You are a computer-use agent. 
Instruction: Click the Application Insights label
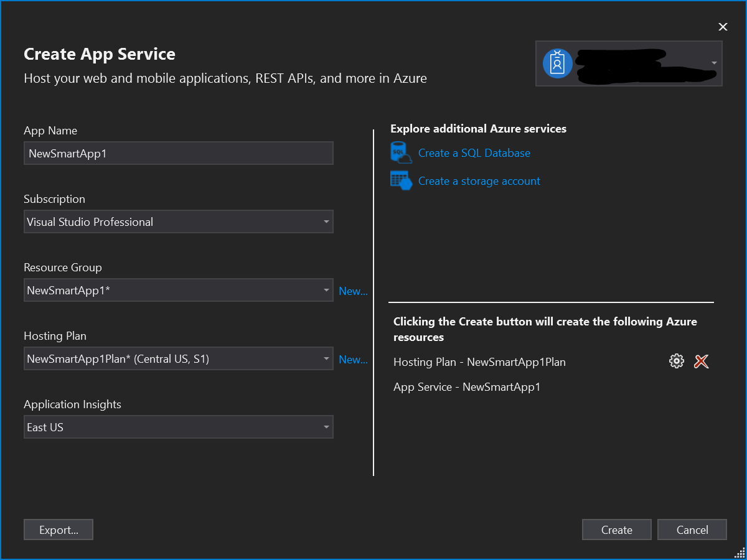(73, 404)
